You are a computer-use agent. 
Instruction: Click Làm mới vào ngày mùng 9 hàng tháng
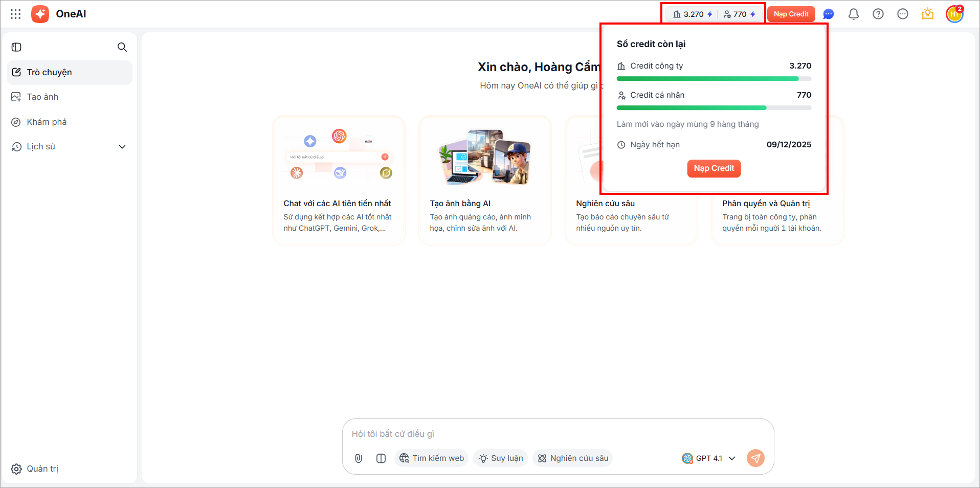688,124
